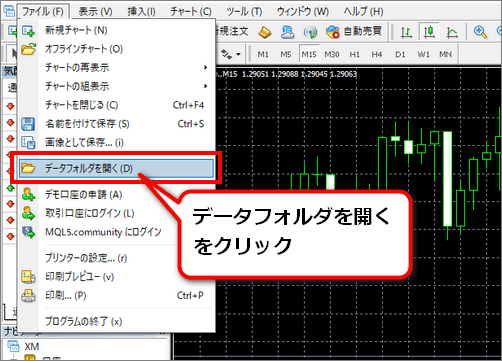Click the trade account login icon
502x361 pixels.
point(28,213)
